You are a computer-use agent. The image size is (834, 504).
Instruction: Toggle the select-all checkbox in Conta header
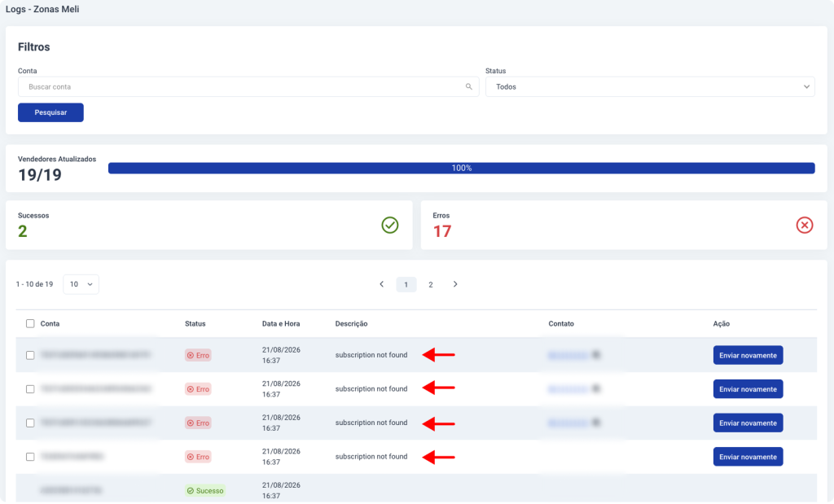[x=30, y=323]
